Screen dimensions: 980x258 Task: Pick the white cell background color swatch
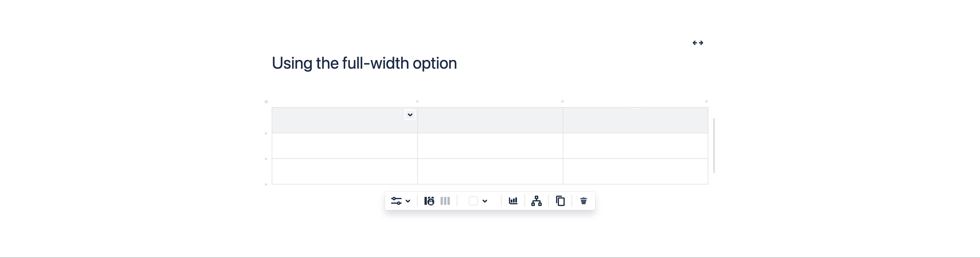[x=473, y=201]
